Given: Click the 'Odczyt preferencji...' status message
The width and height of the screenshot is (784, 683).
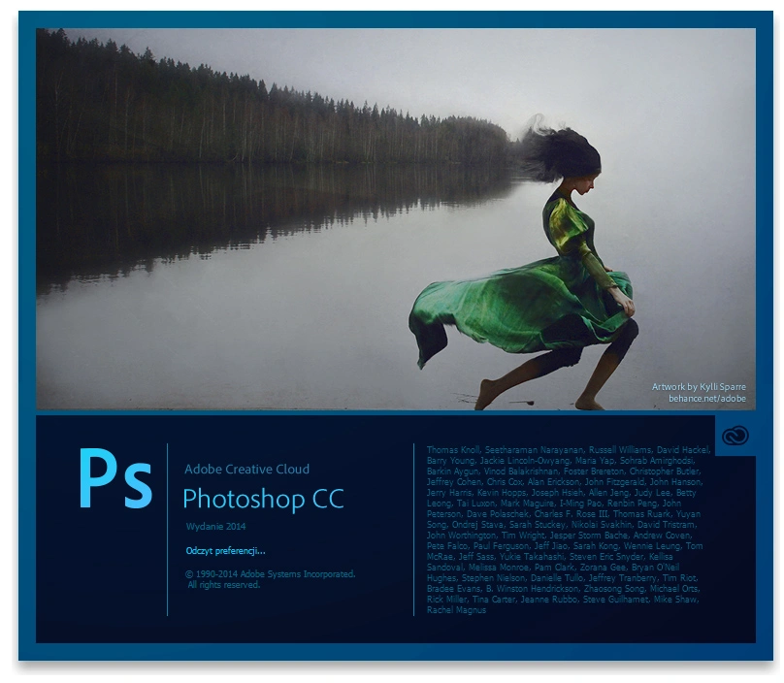Looking at the screenshot, I should [225, 551].
